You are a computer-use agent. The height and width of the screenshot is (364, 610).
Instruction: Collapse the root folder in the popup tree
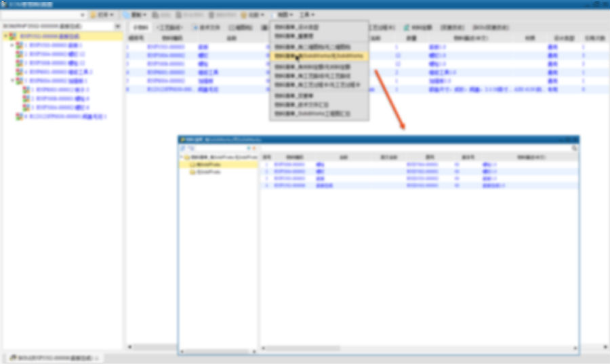click(x=181, y=157)
